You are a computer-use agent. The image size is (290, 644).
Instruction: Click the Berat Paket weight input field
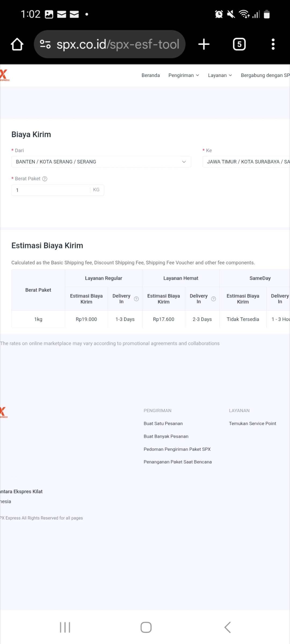51,190
